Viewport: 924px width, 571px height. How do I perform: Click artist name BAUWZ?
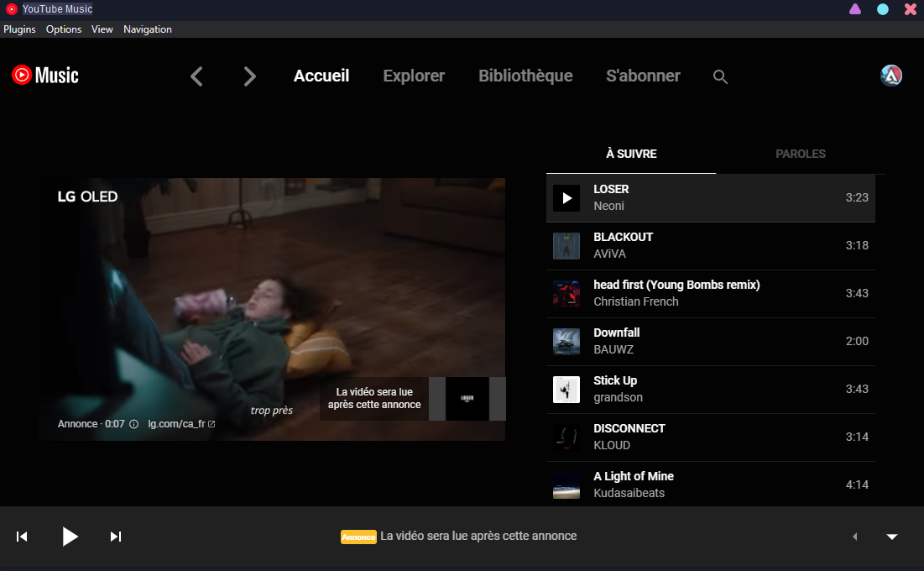[x=613, y=349]
